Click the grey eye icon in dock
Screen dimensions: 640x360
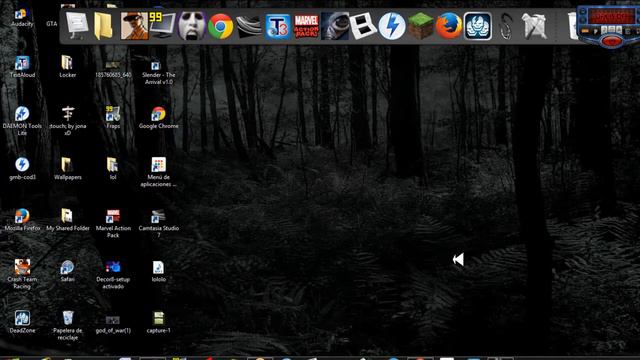pyautogui.click(x=335, y=27)
